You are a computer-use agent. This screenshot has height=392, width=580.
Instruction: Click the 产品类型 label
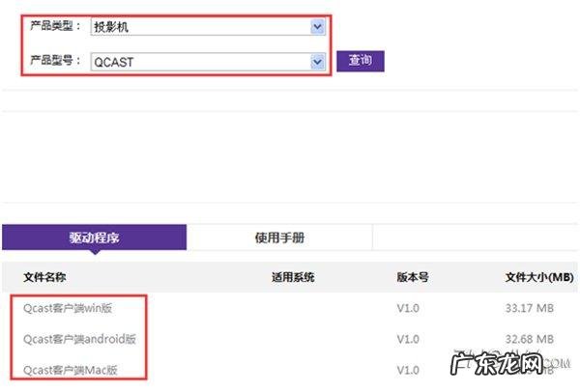coord(55,26)
